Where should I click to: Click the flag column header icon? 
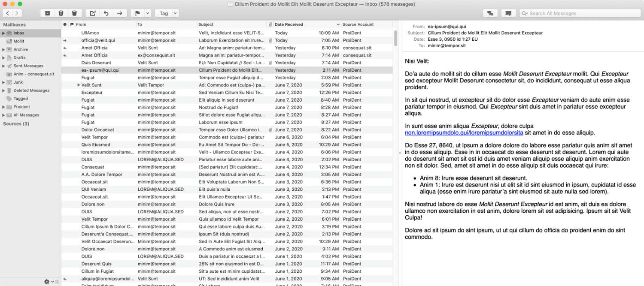pos(72,24)
